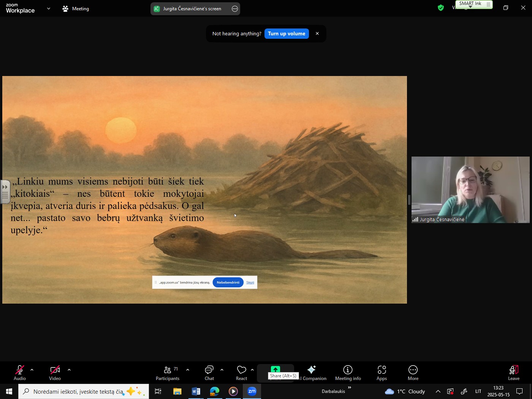Open Windows Start menu
The width and height of the screenshot is (532, 399).
coord(9,391)
